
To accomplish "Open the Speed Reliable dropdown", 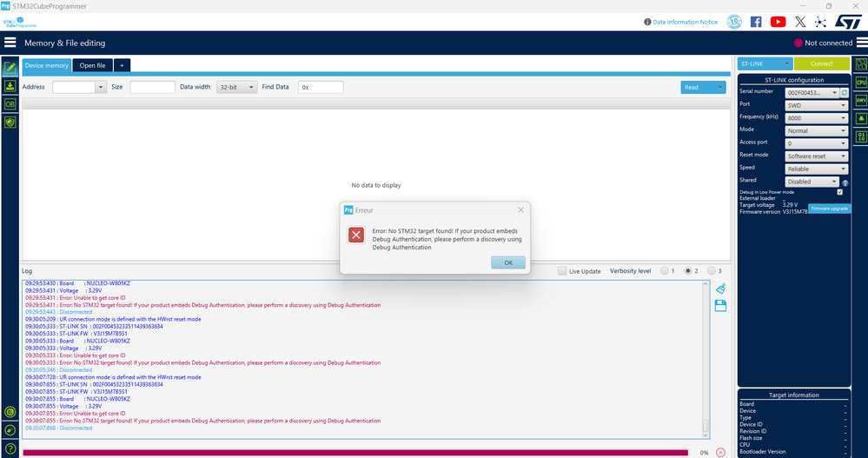I will [817, 169].
